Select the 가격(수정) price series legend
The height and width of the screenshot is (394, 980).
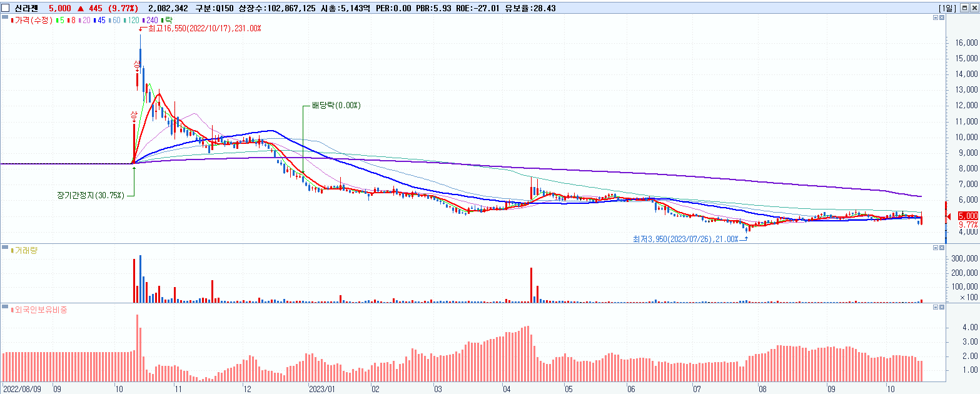point(32,20)
